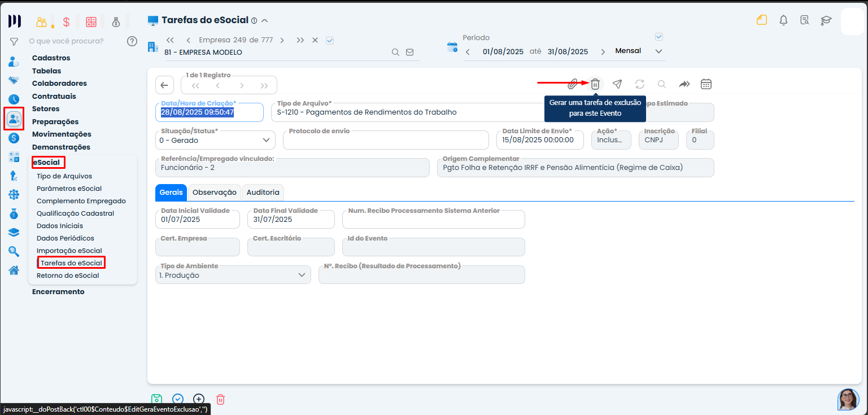Toggle the checkbox above the Mensal period
Image resolution: width=868 pixels, height=415 pixels.
coord(658,37)
